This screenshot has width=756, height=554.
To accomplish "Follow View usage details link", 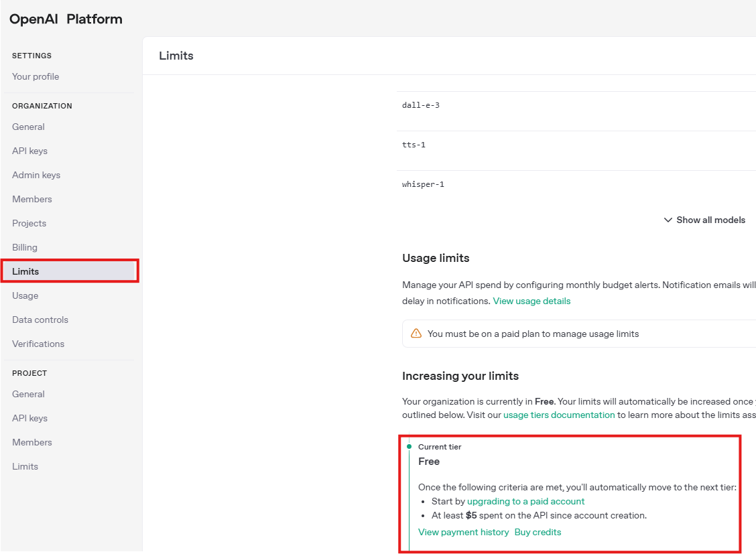I will (531, 301).
